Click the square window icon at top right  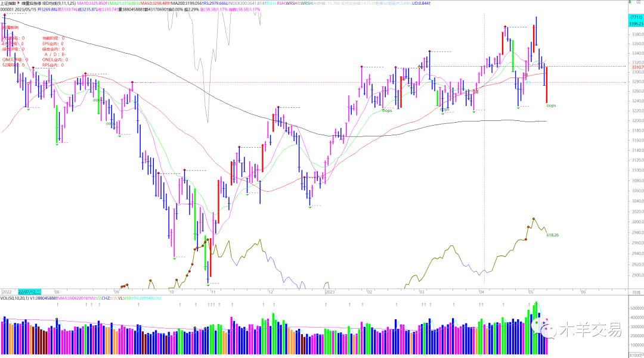[638, 2]
